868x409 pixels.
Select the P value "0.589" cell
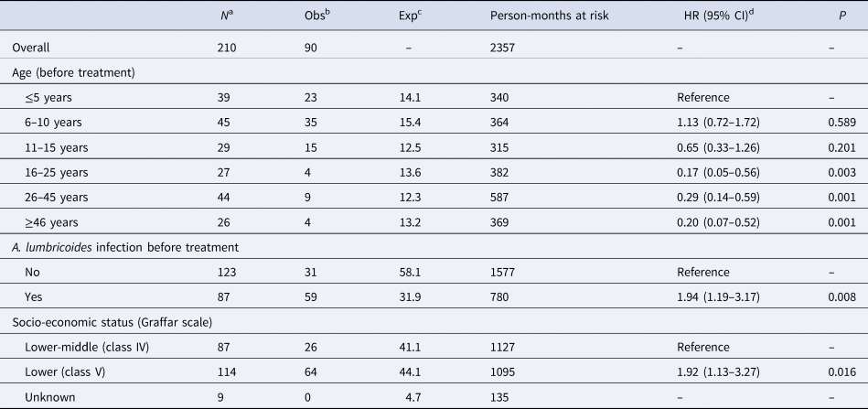pos(843,122)
